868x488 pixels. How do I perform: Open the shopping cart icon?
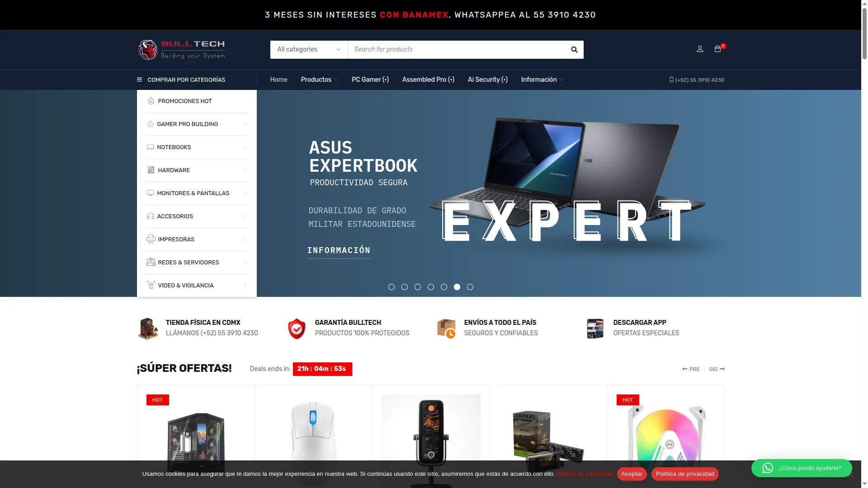[717, 49]
